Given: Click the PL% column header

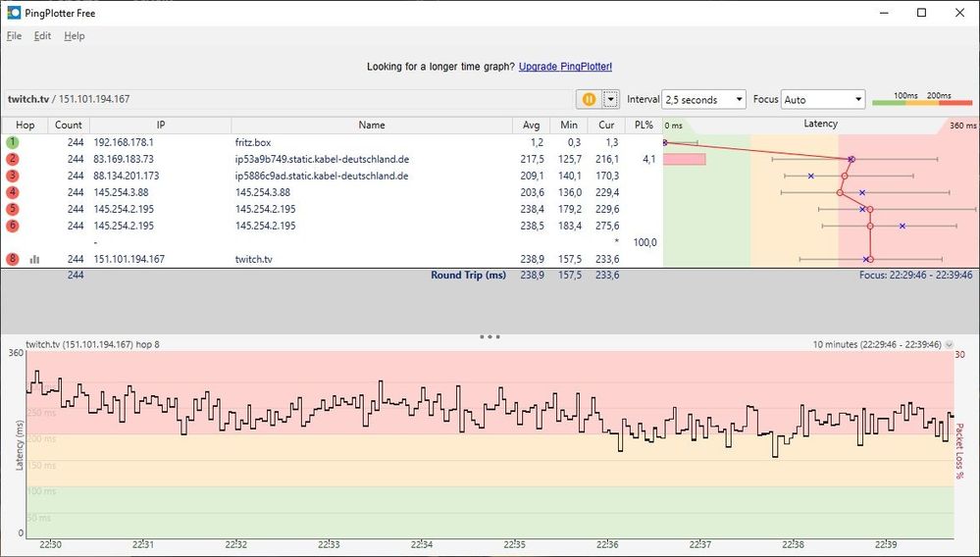Looking at the screenshot, I should point(644,126).
